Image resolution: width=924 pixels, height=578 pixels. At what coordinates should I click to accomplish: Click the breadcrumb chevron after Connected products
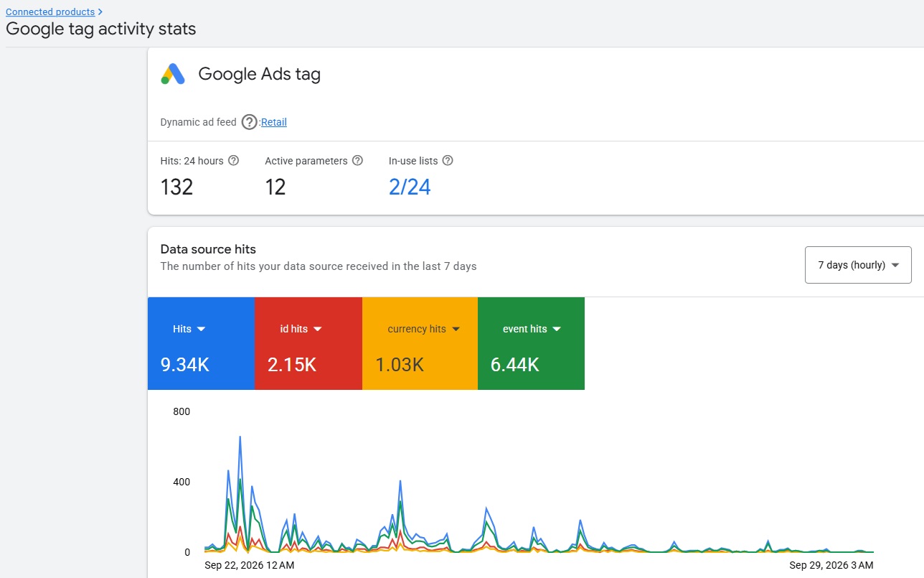(100, 11)
